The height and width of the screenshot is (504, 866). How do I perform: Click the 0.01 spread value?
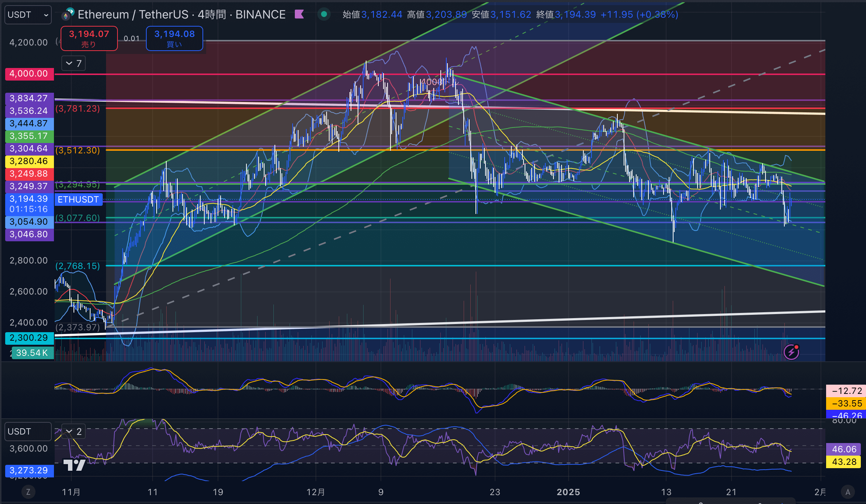pos(132,38)
